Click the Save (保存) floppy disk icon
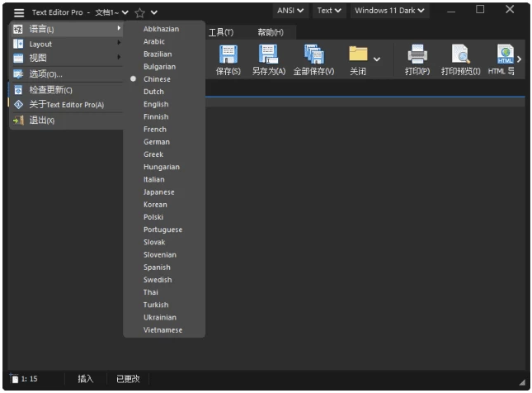Screen dimensions: 532x393 [x=228, y=54]
